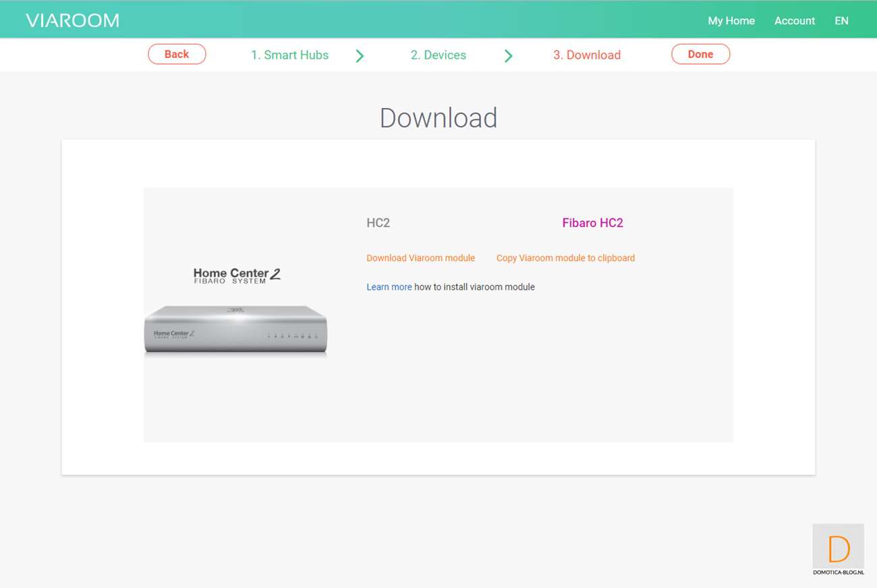This screenshot has width=877, height=588.
Task: Click the VIAROOM logo in header
Action: 72,20
